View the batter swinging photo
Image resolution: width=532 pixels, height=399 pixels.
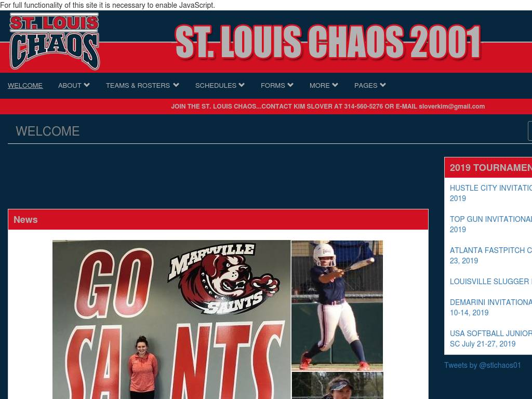click(x=337, y=305)
